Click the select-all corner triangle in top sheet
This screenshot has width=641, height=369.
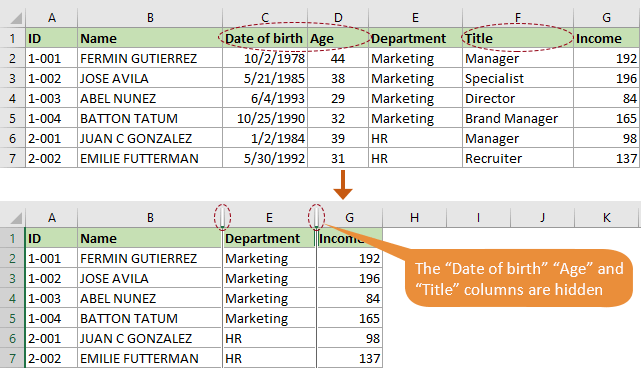pos(16,18)
